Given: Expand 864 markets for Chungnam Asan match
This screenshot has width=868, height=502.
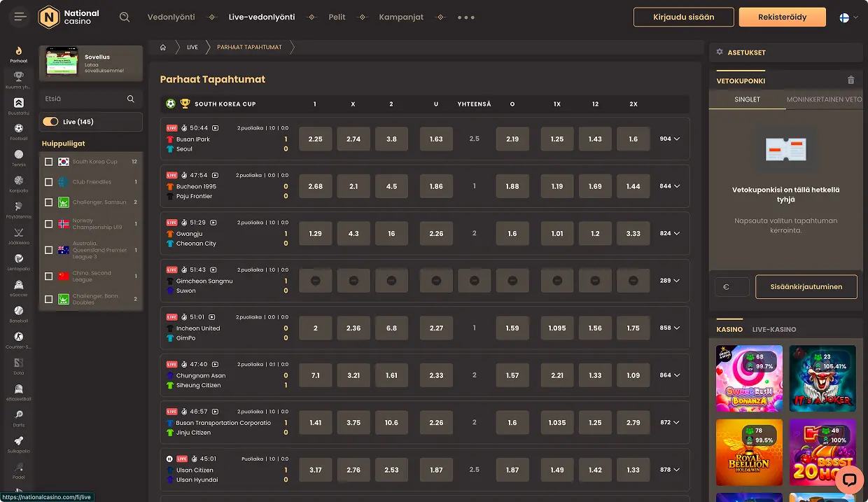Looking at the screenshot, I should [x=670, y=375].
